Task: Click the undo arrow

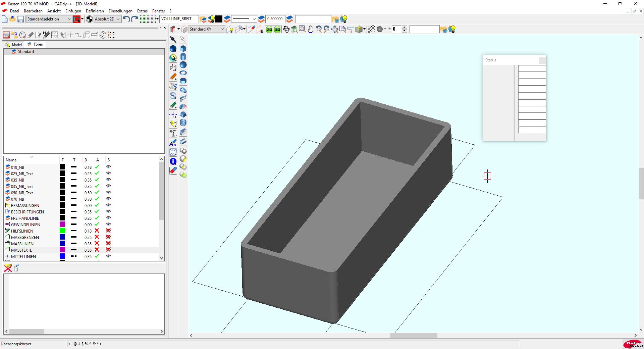Action: click(x=126, y=19)
